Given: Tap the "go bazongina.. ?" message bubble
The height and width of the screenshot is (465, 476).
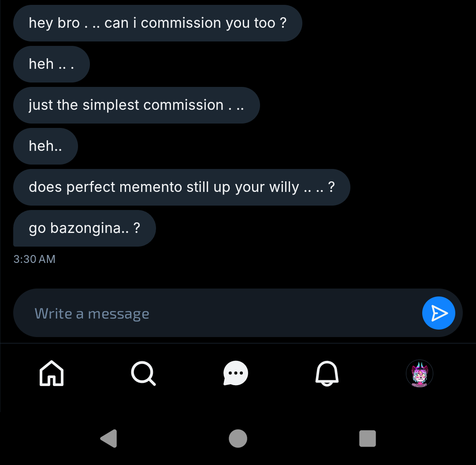Looking at the screenshot, I should [x=84, y=229].
